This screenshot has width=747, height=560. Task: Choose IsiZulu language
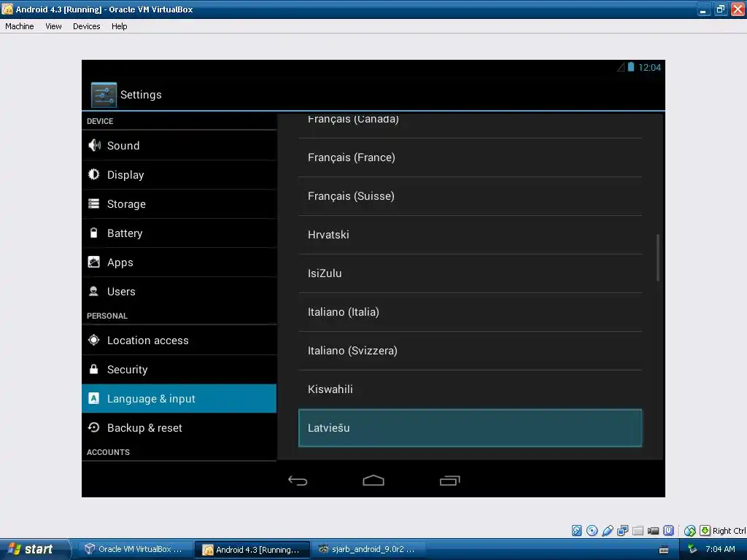pyautogui.click(x=470, y=273)
